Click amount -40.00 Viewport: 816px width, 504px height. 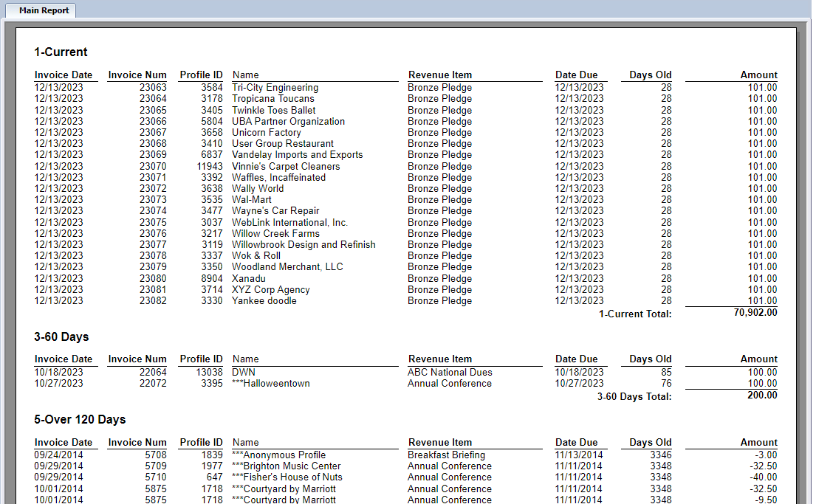pyautogui.click(x=764, y=477)
